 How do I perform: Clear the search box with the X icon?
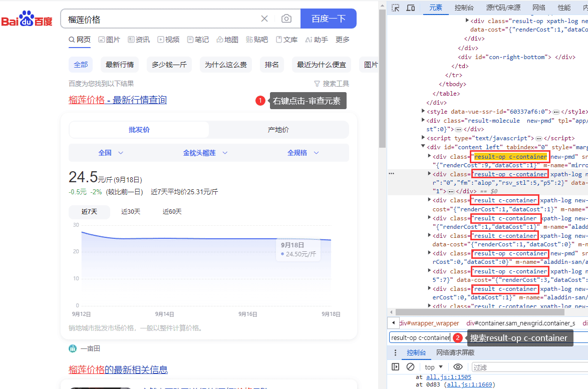click(264, 19)
